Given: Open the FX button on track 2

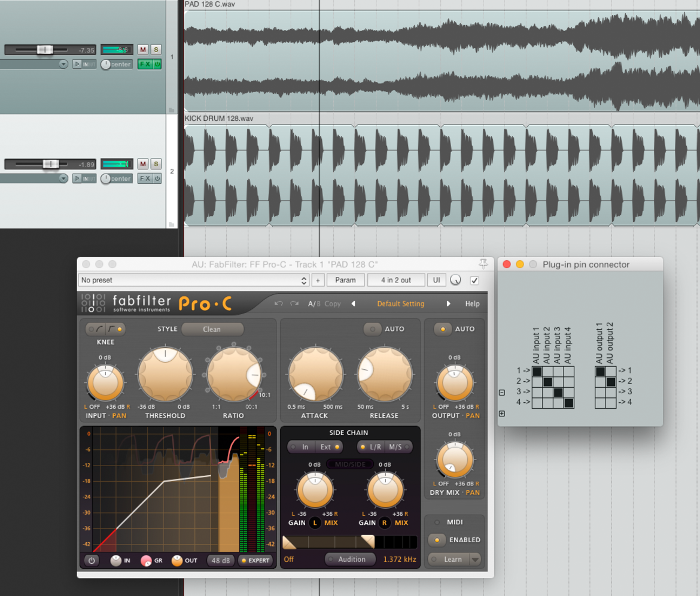Looking at the screenshot, I should (x=145, y=178).
